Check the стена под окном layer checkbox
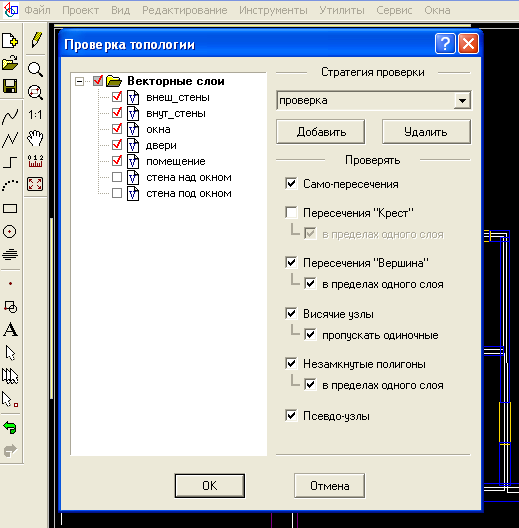519x528 pixels. tap(117, 193)
